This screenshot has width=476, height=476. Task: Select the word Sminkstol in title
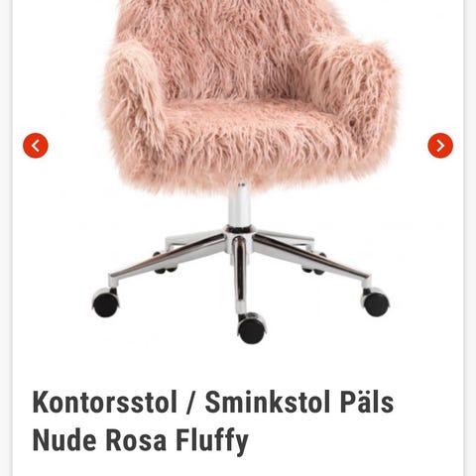tap(268, 402)
